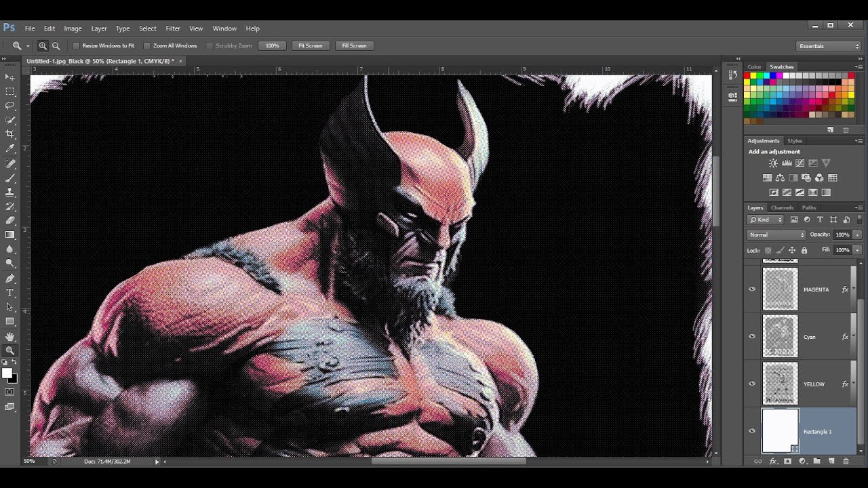Viewport: 868px width, 488px height.
Task: Hide the YELLOW layer
Action: tap(752, 384)
